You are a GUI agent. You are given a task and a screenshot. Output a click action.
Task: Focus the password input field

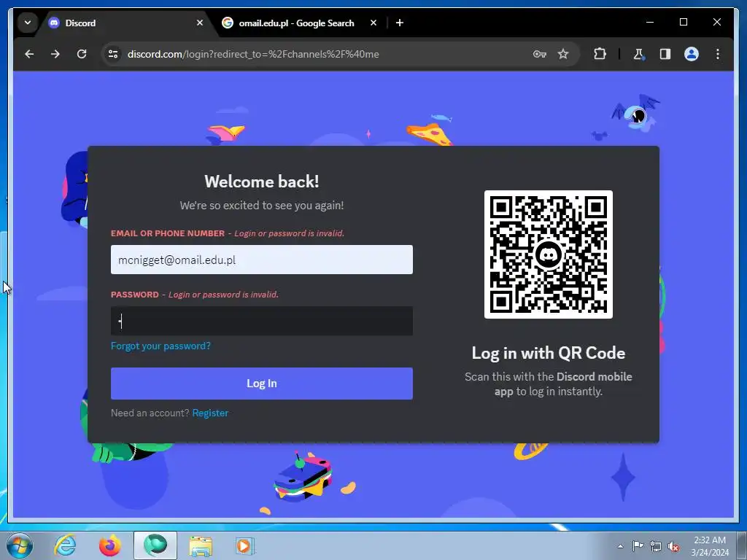(x=262, y=321)
